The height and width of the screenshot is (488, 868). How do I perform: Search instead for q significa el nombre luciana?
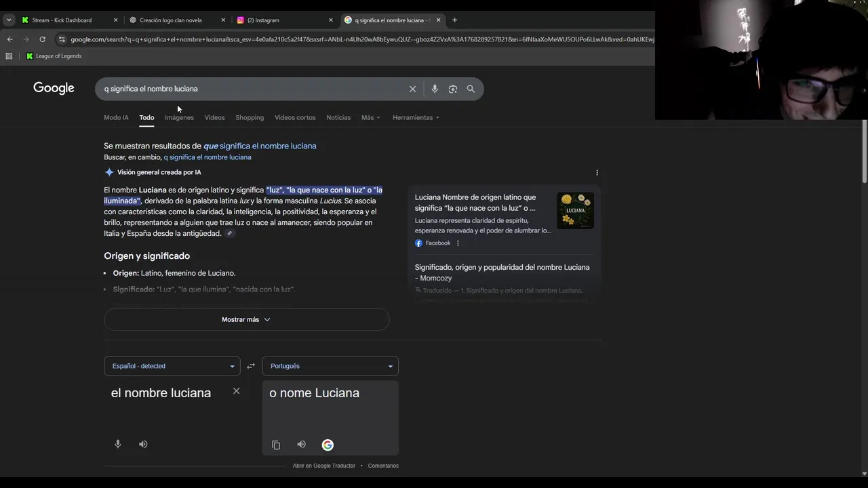(208, 157)
